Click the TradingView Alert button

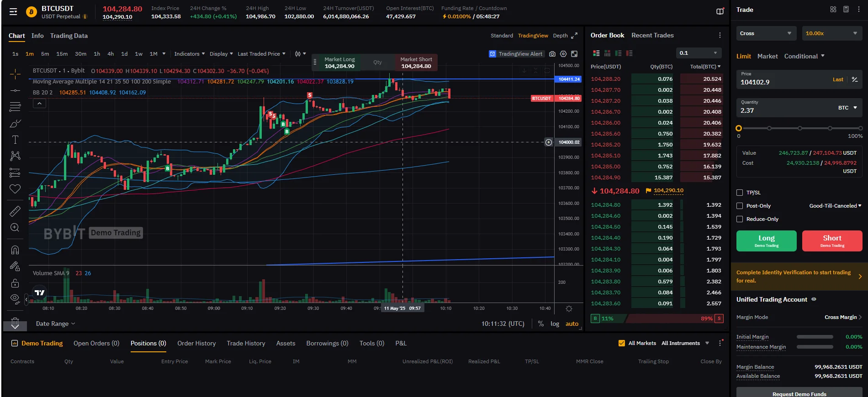pos(516,54)
